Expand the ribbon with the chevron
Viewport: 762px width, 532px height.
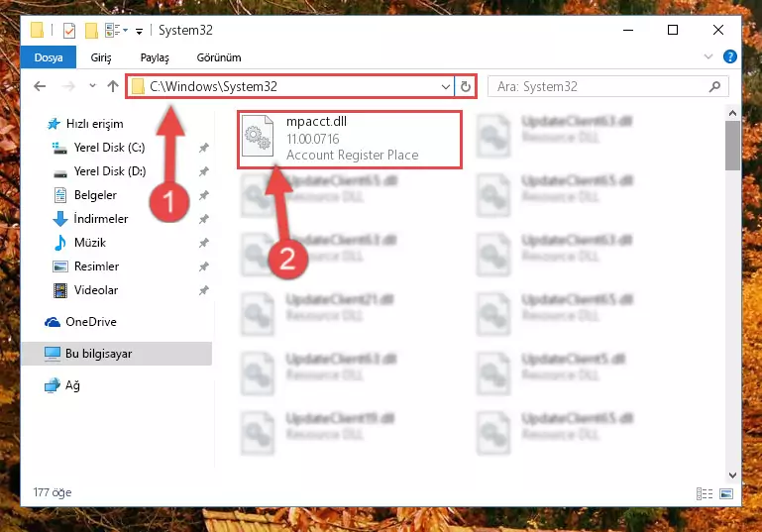pos(708,56)
